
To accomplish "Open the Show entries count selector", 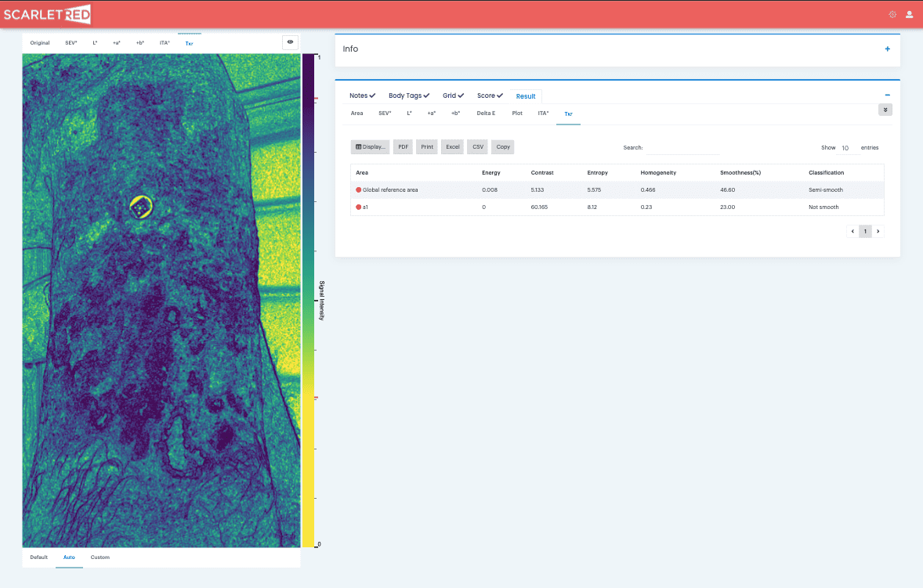I will [x=848, y=148].
